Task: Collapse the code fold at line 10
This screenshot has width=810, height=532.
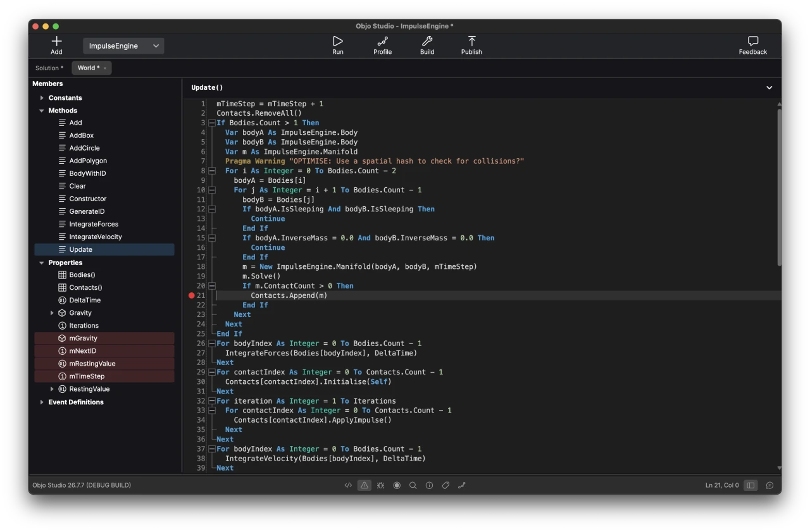Action: pos(212,190)
